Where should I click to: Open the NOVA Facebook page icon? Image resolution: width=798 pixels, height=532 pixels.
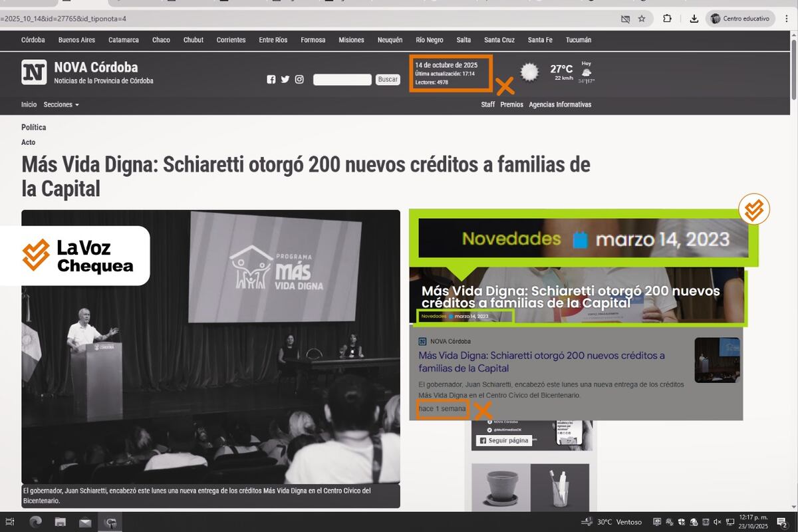click(271, 79)
